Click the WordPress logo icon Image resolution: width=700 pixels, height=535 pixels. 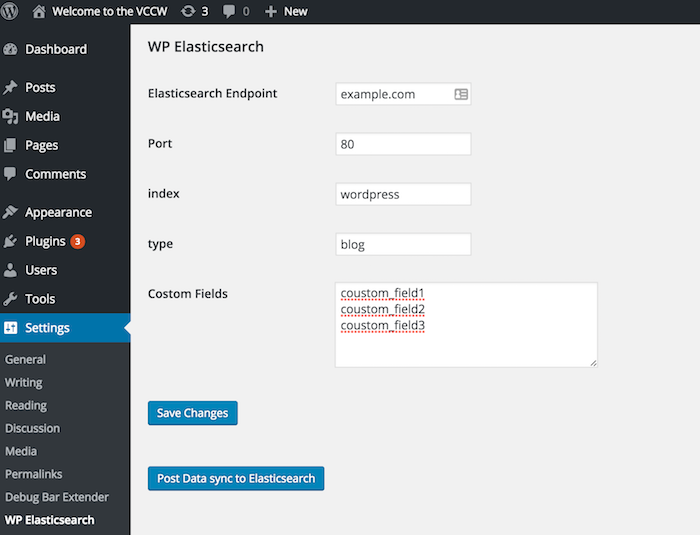[x=12, y=12]
